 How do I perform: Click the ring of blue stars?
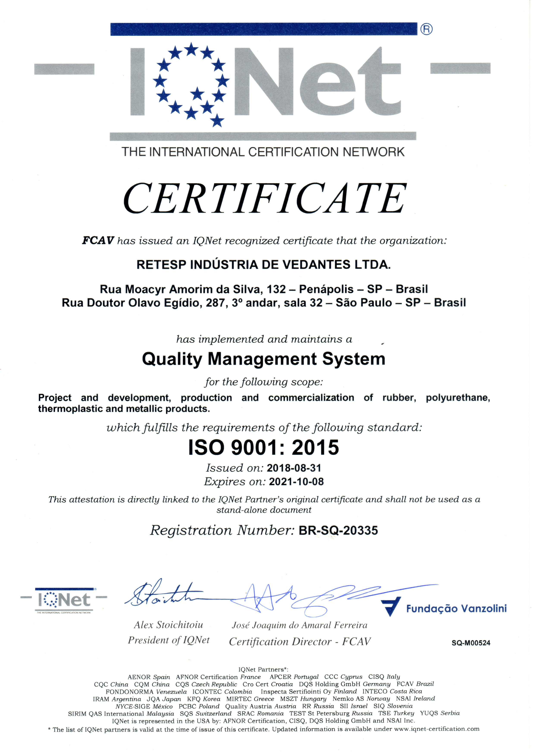pos(191,82)
